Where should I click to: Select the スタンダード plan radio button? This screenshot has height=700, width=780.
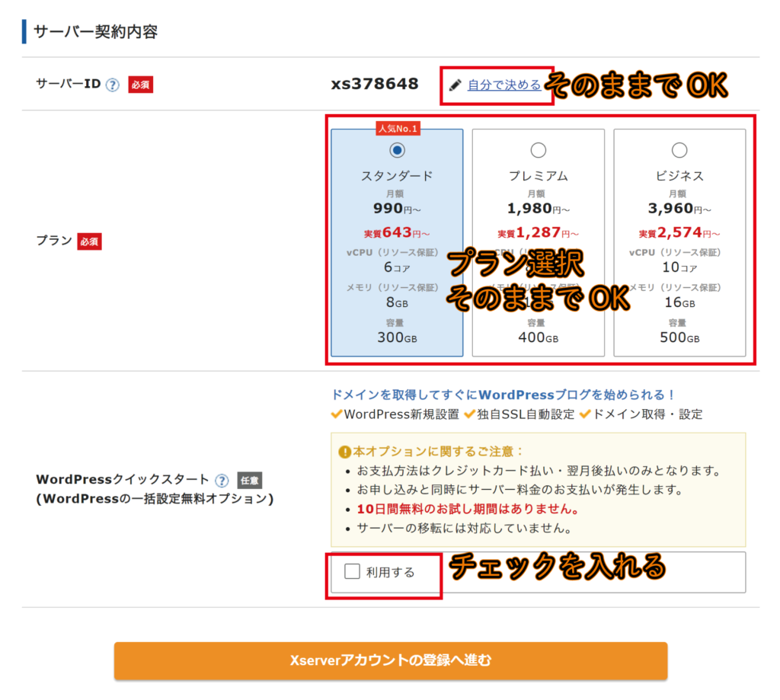click(397, 150)
